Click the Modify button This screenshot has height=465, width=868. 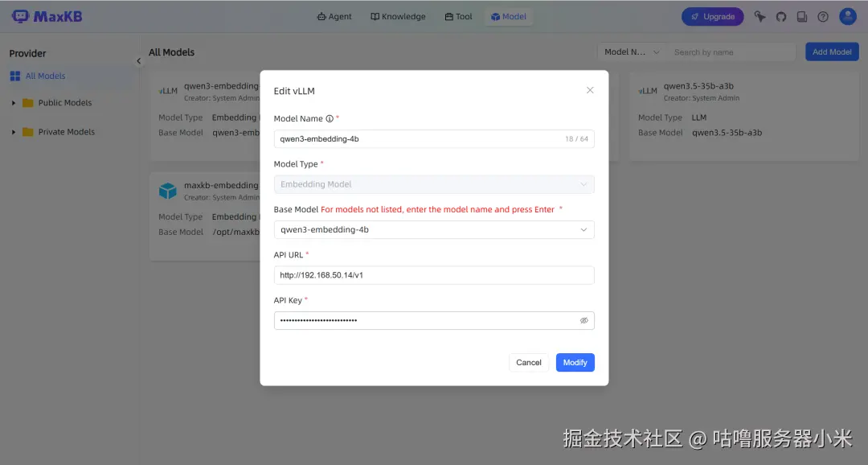(x=575, y=363)
